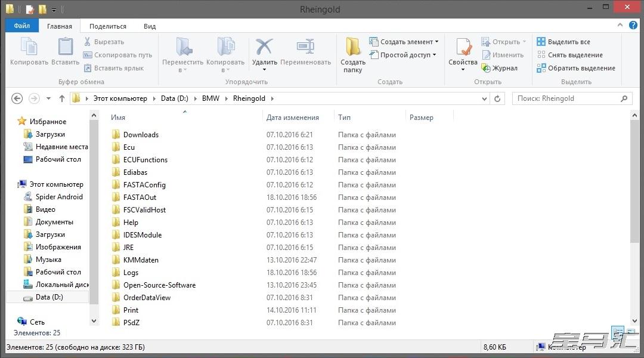Click the Back navigation arrow
The image size is (644, 358).
(17, 98)
